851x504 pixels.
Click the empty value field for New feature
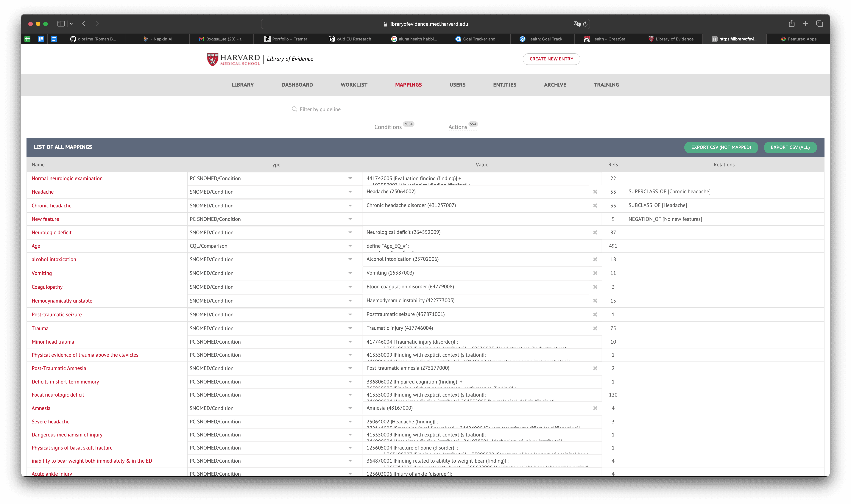(482, 219)
